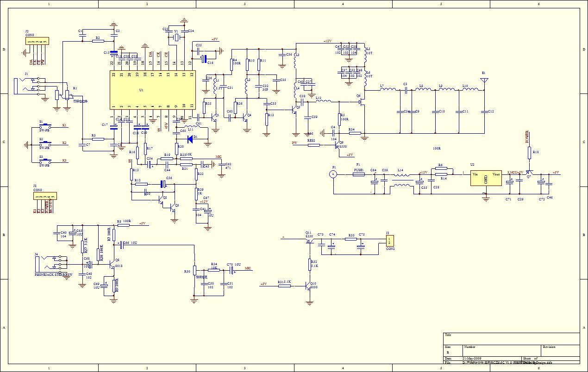Viewport: 588px width, 372px height.
Task: Click the J5 CON2 connector block
Action: pyautogui.click(x=390, y=241)
